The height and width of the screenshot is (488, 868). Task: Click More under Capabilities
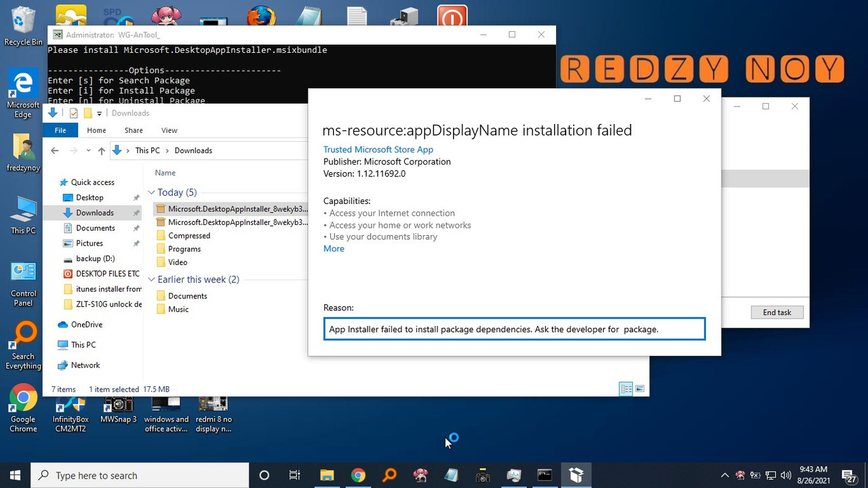click(x=334, y=249)
